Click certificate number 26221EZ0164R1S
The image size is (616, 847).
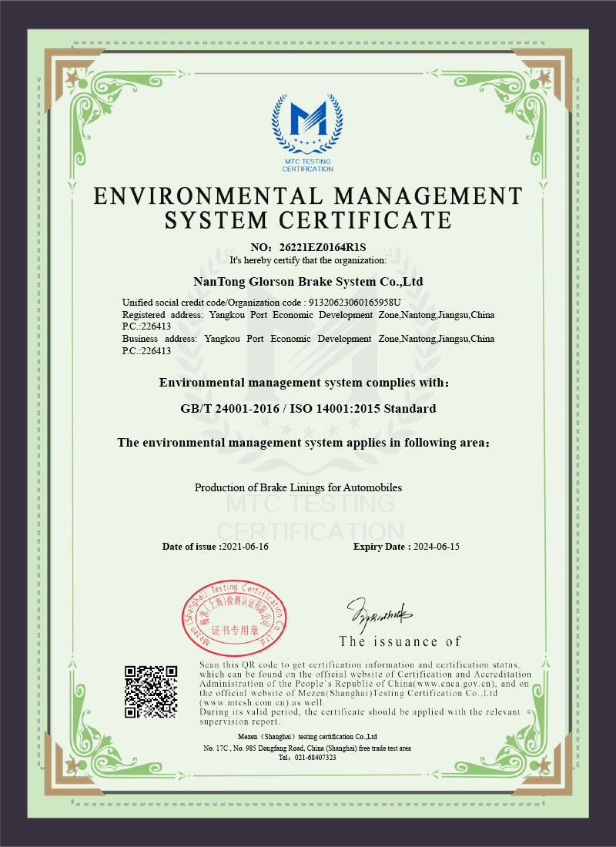323,247
